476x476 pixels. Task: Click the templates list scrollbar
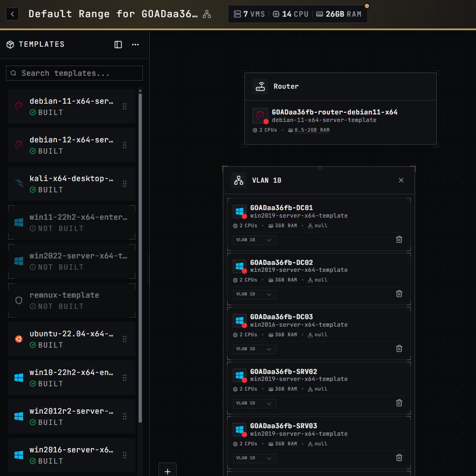click(140, 258)
